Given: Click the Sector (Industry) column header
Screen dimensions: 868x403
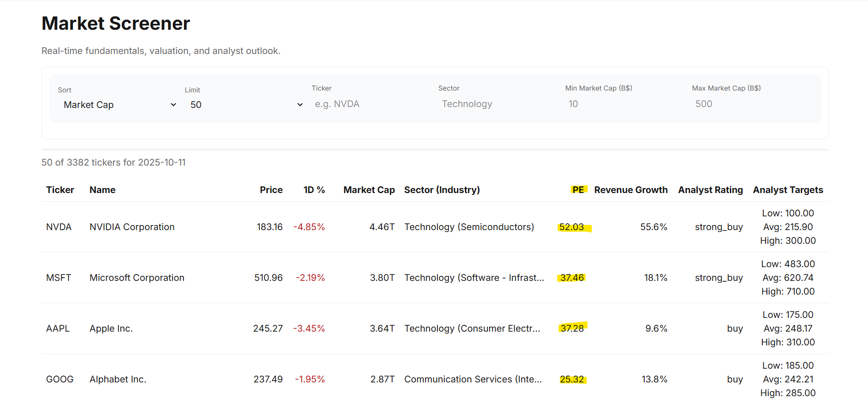Looking at the screenshot, I should pos(442,190).
